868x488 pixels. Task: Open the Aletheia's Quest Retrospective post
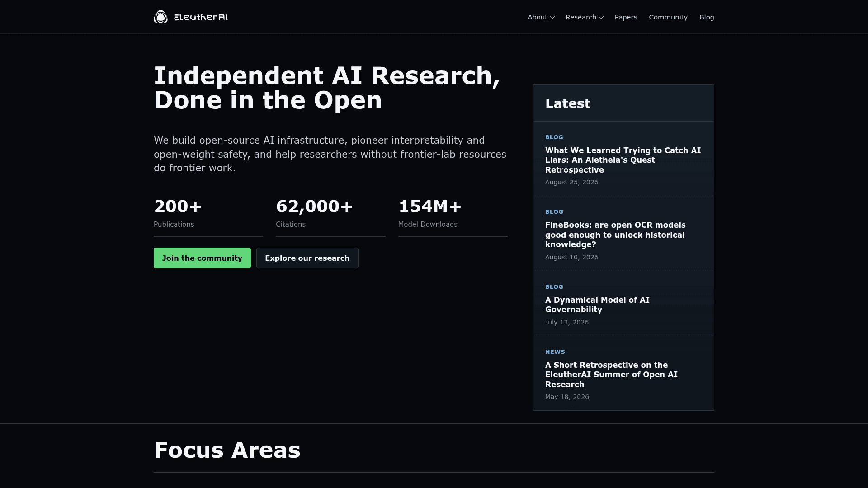point(623,160)
